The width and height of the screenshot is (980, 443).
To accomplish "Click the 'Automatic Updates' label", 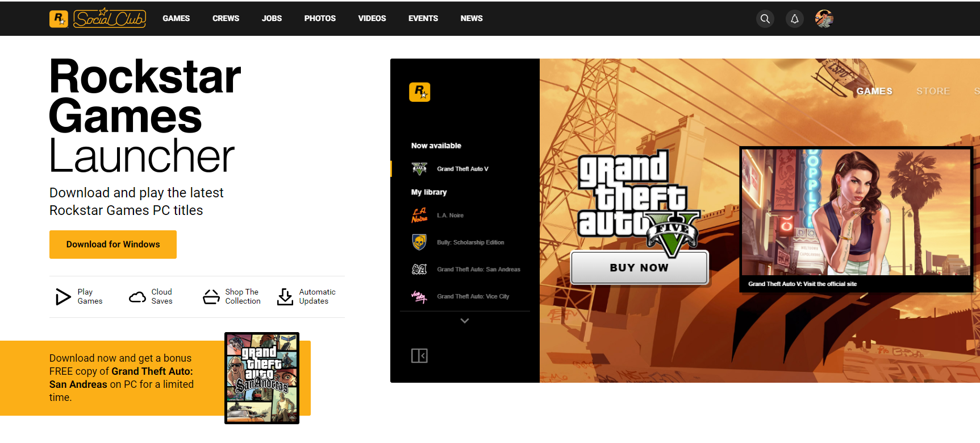I will 317,296.
